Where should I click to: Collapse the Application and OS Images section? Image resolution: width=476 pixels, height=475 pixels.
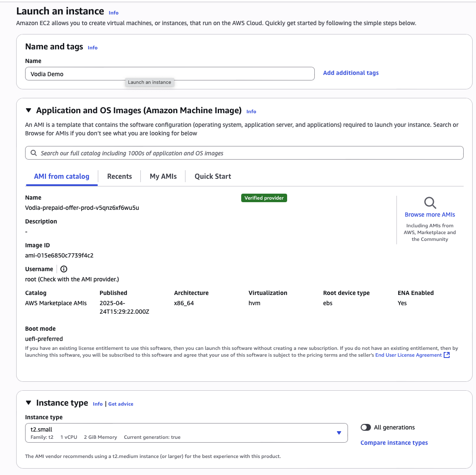click(29, 110)
